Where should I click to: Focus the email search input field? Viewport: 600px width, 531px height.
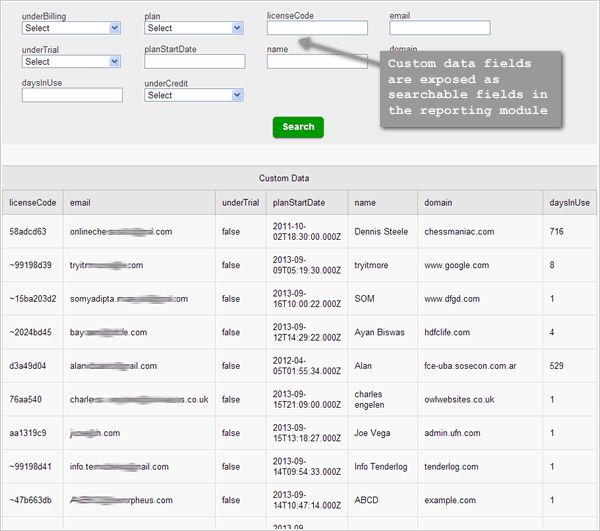coord(440,28)
